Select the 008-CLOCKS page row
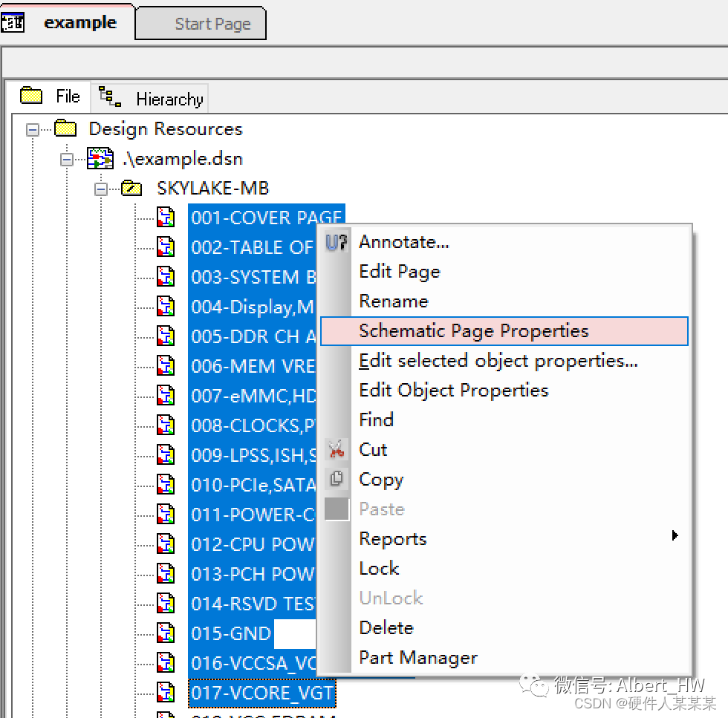This screenshot has height=718, width=728. click(252, 425)
